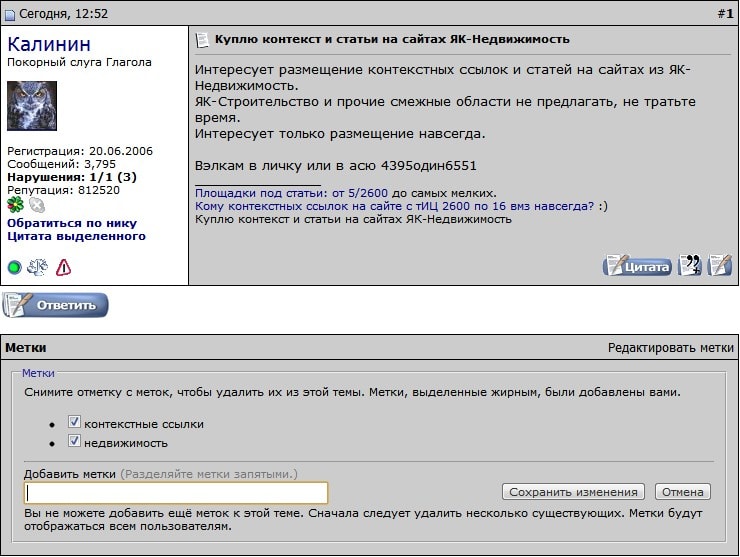
Task: Click the Ответить reply button
Action: pos(55,305)
